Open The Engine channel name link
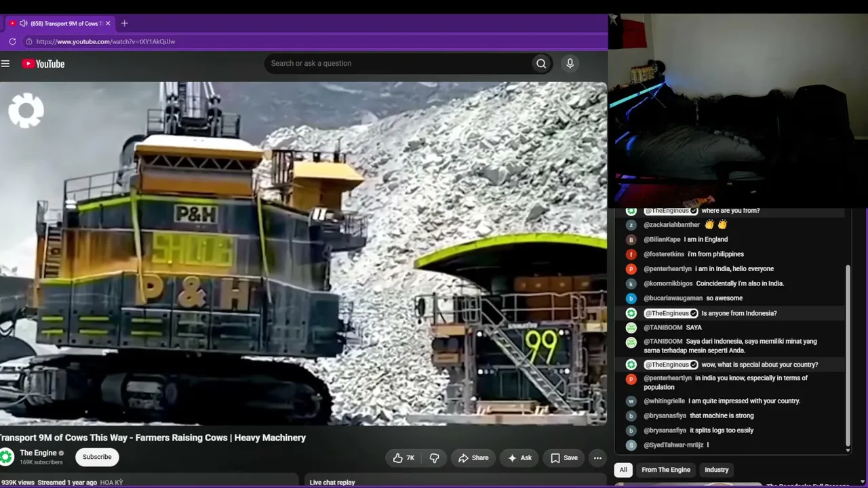868x488 pixels. click(38, 453)
